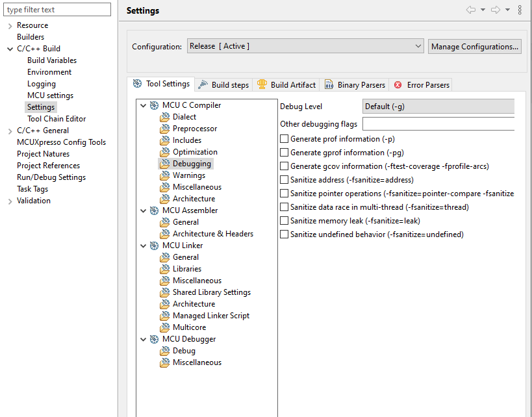Click the MCU Debugger tool icon
Viewport: 532px width, 417px height.
click(x=154, y=338)
